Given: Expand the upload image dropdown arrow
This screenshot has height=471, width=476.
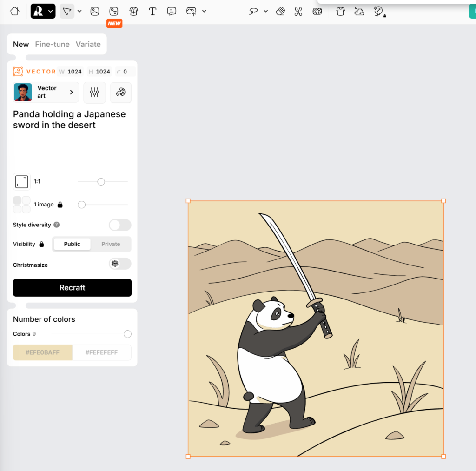Looking at the screenshot, I should tap(204, 11).
